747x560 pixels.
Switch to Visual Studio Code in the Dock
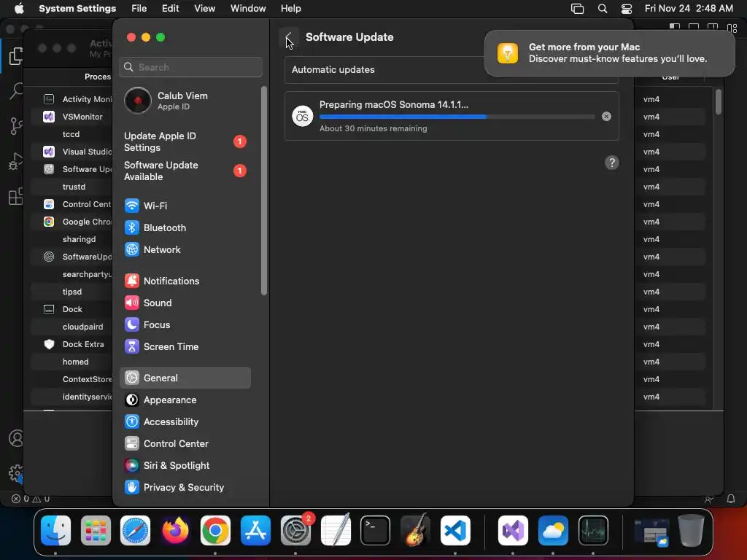(455, 530)
